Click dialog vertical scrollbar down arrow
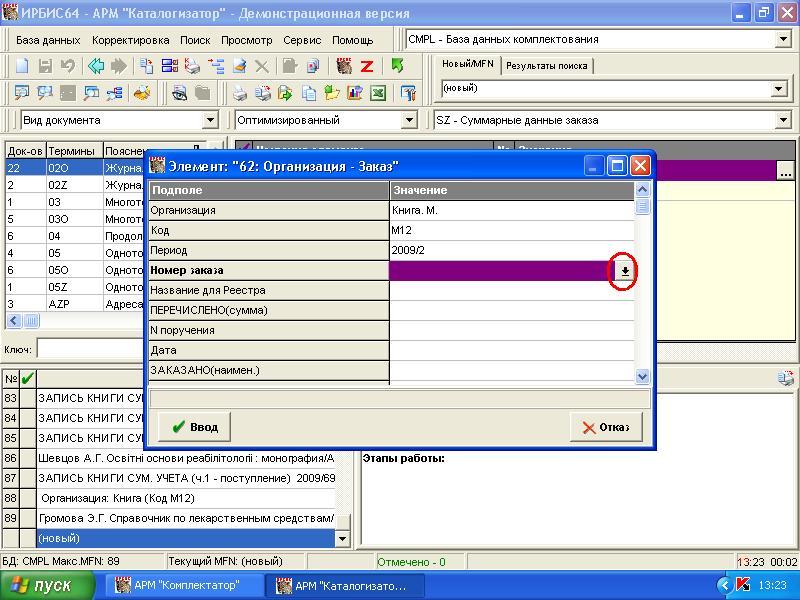Viewport: 800px width, 600px height. (x=642, y=376)
